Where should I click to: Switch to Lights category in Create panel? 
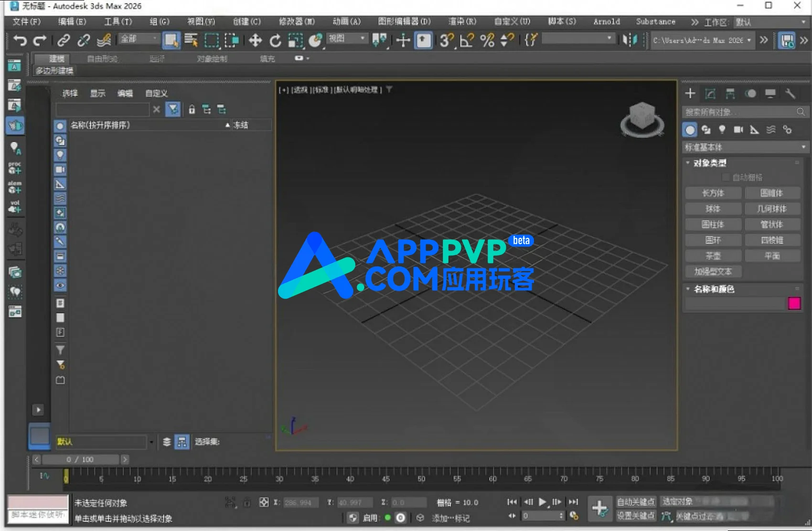[723, 129]
